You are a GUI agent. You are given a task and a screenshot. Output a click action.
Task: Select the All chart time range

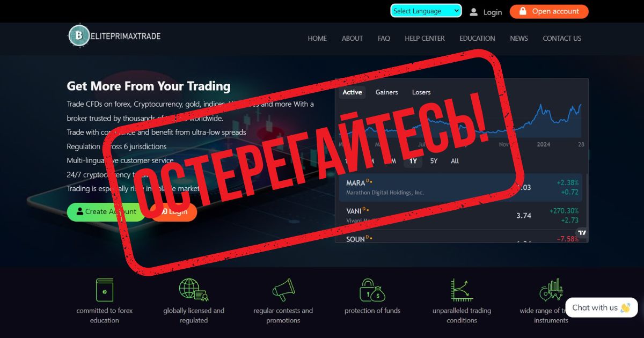pos(455,161)
